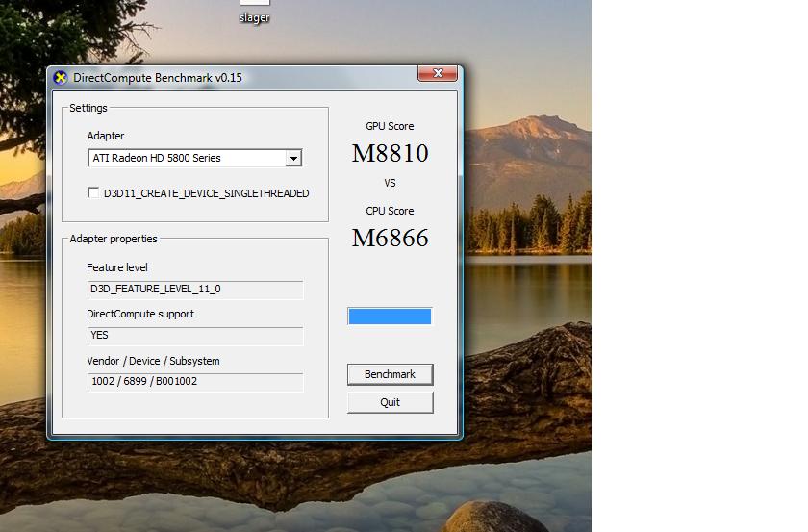Click the 'CPU Score' label

(x=390, y=211)
